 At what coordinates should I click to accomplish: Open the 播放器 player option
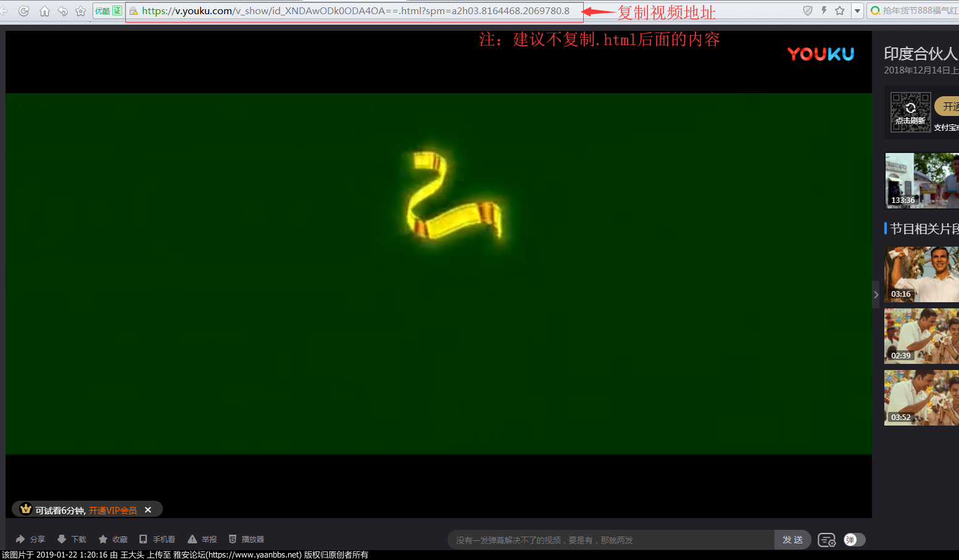pos(246,539)
